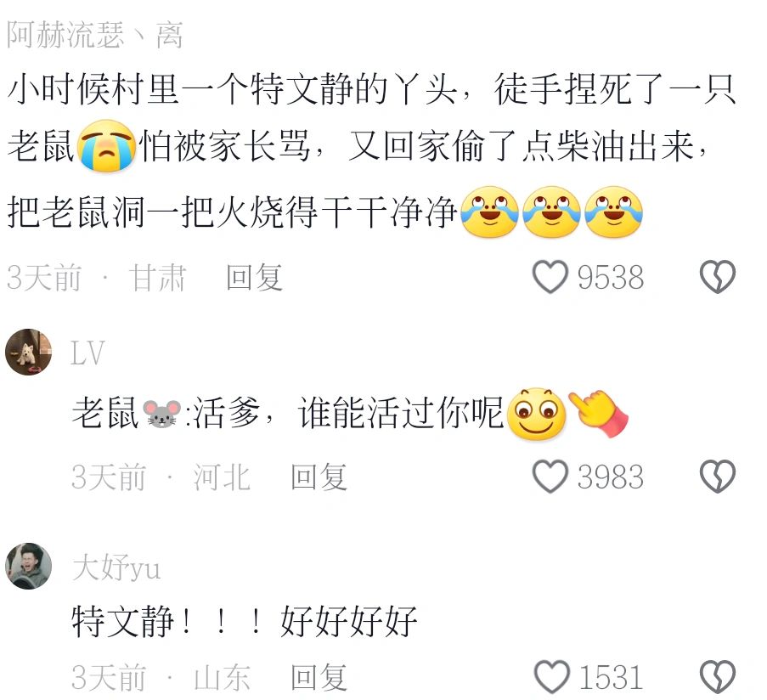Reply to the 甘肃 comment via 回复
Viewport: 767px width, 700px height.
254,277
